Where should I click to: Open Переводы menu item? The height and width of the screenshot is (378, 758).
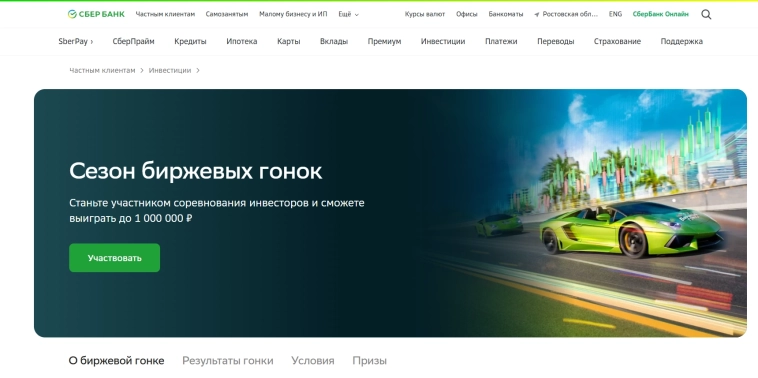(555, 42)
